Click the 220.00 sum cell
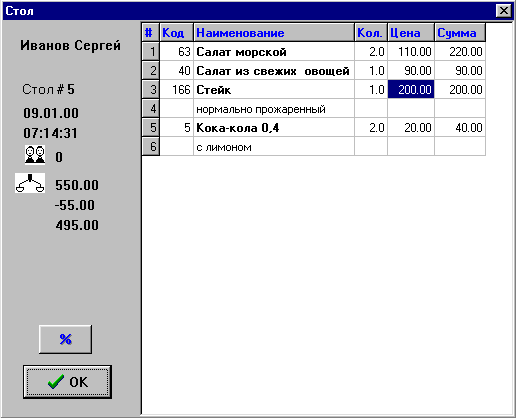This screenshot has height=418, width=516. coord(460,52)
